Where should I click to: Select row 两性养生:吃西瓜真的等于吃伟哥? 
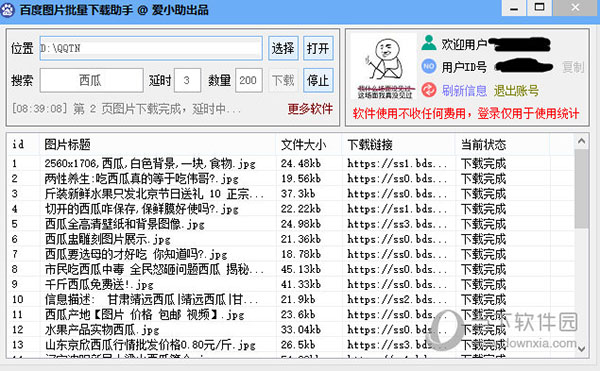click(291, 179)
